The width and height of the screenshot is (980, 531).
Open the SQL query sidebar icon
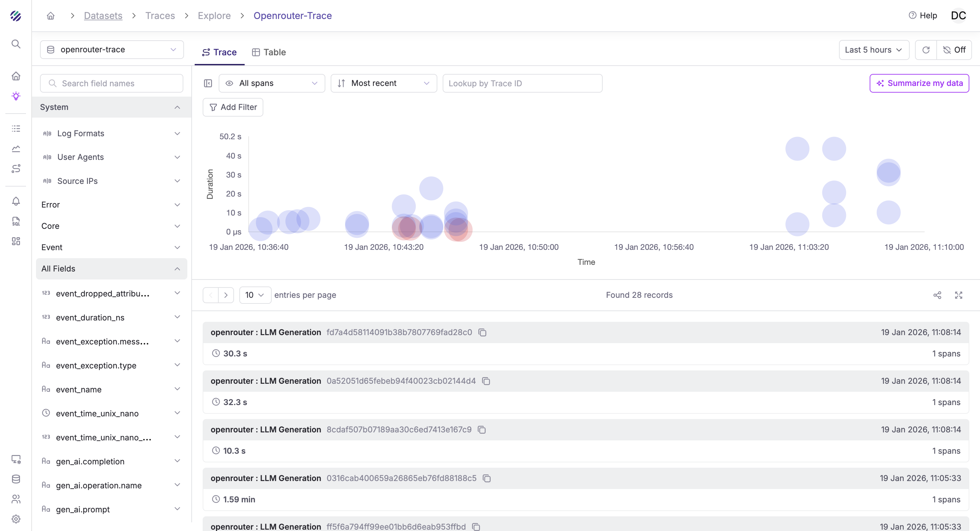[x=16, y=221]
